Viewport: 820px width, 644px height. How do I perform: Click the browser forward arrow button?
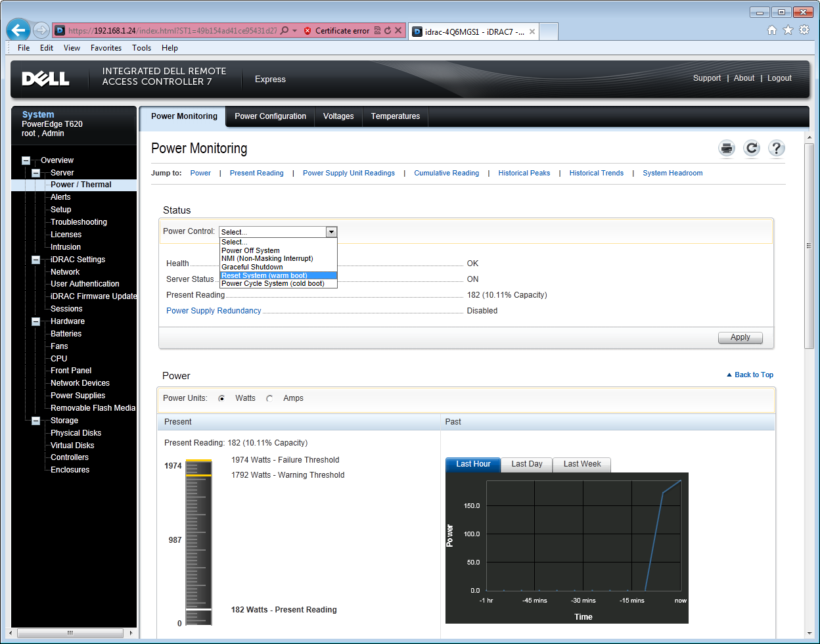point(41,30)
